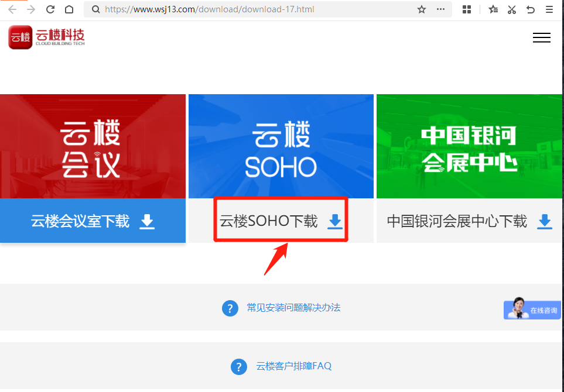Open the browser main menu icon
The height and width of the screenshot is (392, 564).
pos(549,9)
